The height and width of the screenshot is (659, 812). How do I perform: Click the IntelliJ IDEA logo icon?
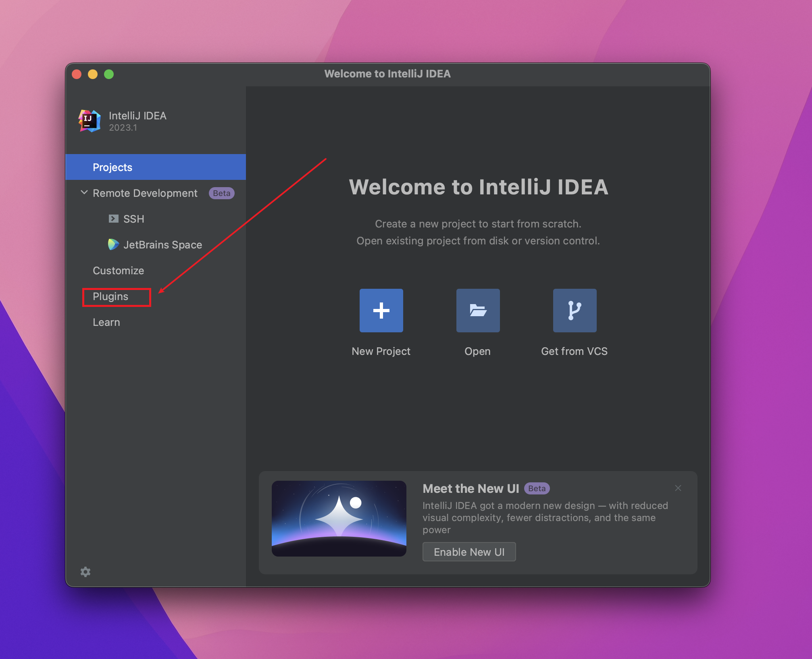tap(90, 121)
